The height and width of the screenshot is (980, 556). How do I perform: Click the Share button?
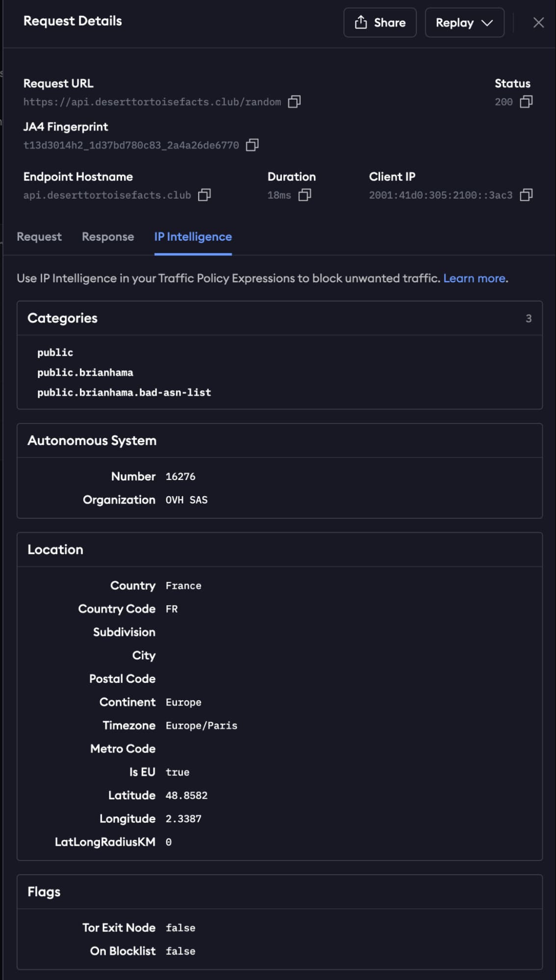pyautogui.click(x=379, y=23)
